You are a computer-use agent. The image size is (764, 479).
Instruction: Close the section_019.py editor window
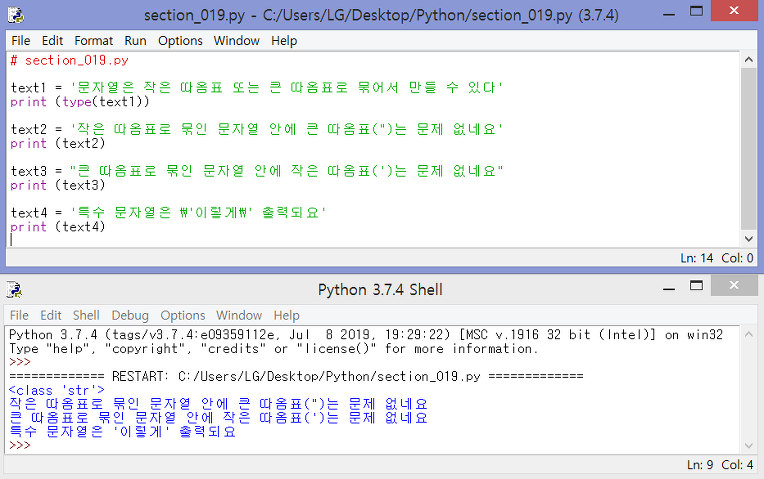734,11
